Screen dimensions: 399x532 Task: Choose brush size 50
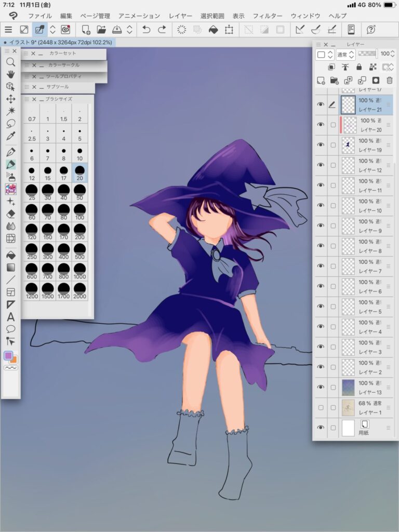click(x=79, y=192)
